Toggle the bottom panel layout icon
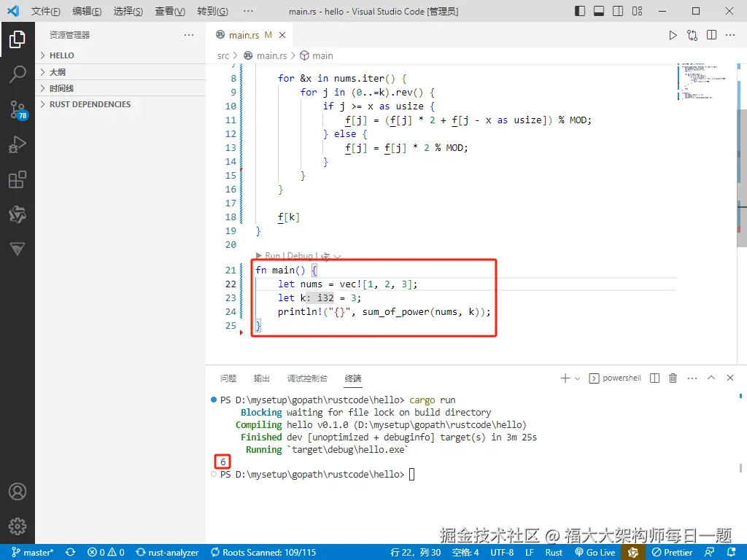 (599, 11)
